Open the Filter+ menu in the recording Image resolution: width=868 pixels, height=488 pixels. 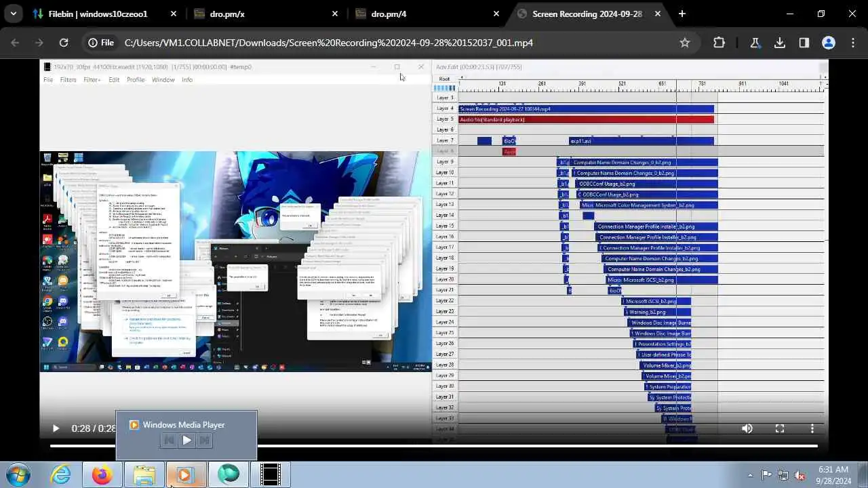point(92,80)
